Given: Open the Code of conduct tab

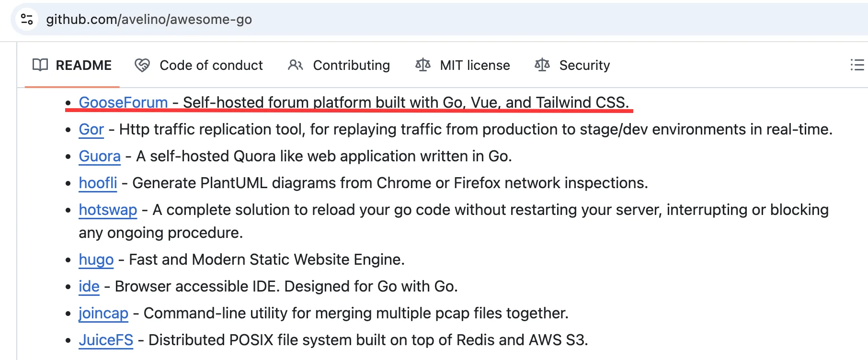Looking at the screenshot, I should [199, 65].
